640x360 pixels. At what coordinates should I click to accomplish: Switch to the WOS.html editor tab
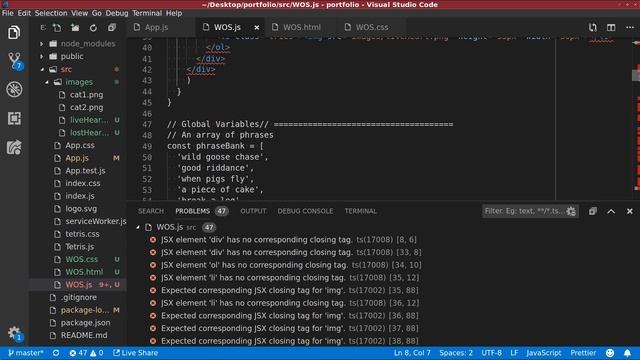(x=302, y=27)
